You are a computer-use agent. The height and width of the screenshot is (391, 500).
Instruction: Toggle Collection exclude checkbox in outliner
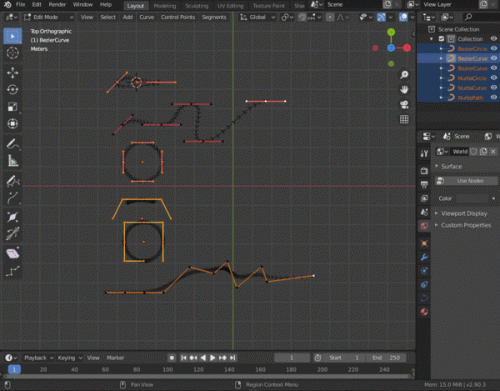(x=441, y=39)
